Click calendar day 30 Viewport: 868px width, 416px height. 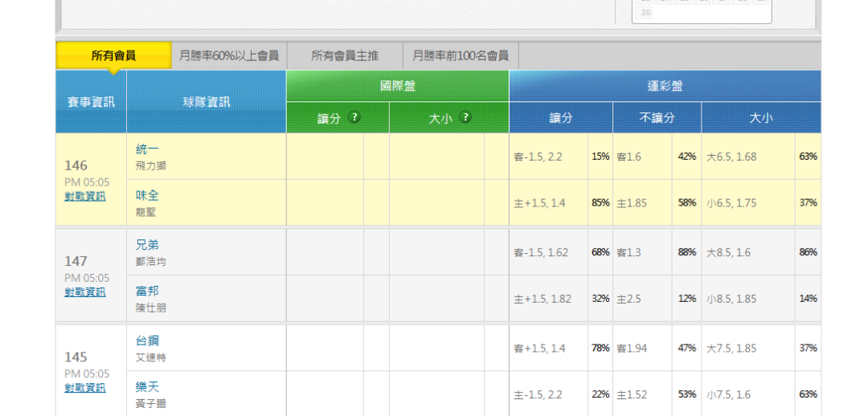tap(645, 13)
